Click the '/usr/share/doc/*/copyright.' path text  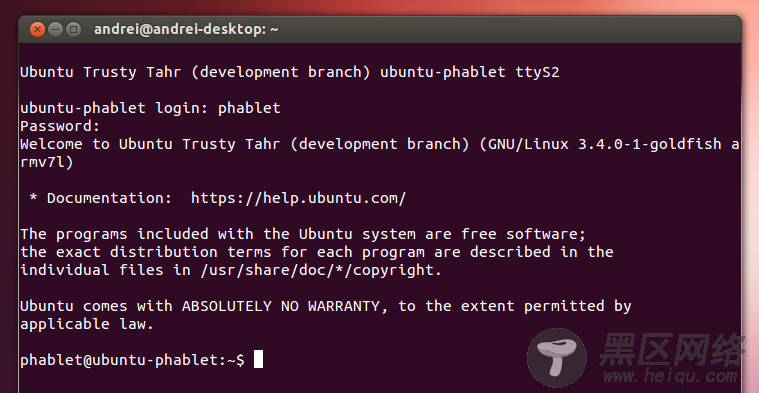coord(321,271)
